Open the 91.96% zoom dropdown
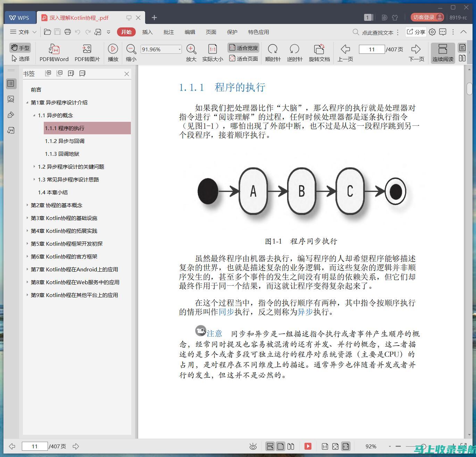 (x=179, y=49)
